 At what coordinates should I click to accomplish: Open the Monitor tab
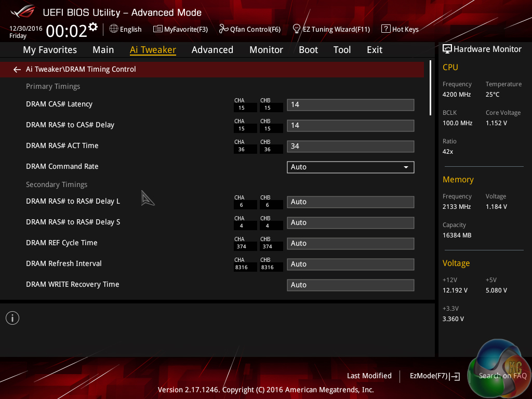[266, 50]
